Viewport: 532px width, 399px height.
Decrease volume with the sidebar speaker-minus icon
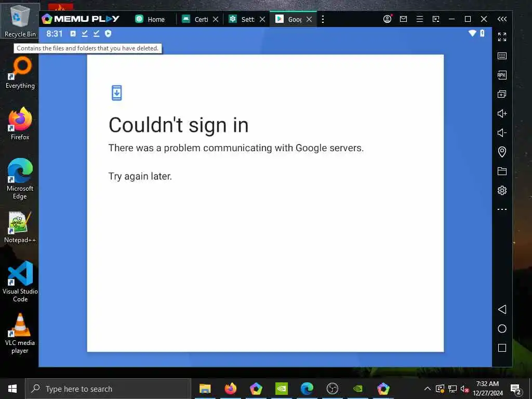click(x=502, y=132)
